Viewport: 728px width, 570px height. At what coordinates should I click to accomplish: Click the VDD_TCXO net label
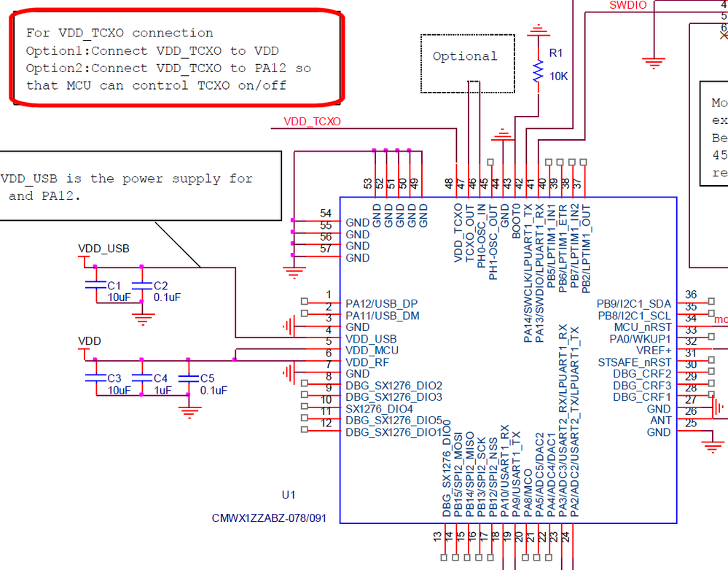coord(312,122)
